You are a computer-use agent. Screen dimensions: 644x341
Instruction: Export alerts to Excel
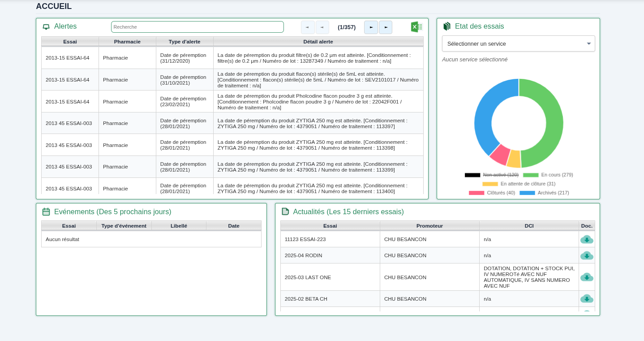click(416, 26)
